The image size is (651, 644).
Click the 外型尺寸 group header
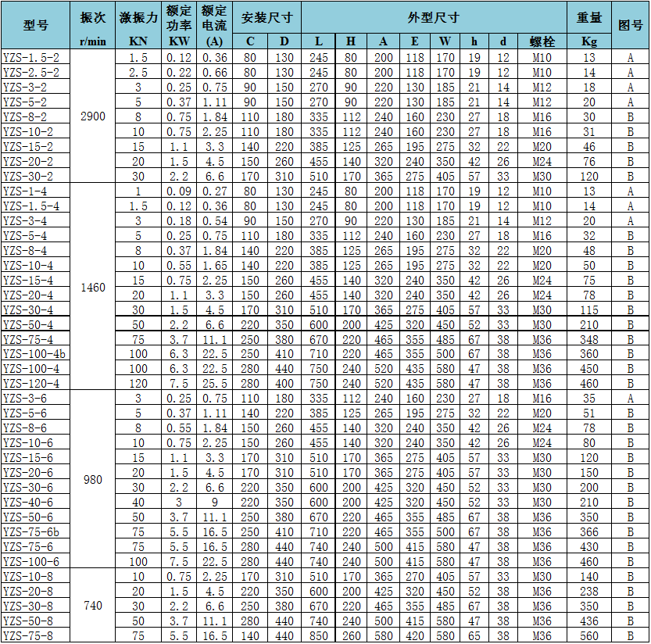point(433,17)
